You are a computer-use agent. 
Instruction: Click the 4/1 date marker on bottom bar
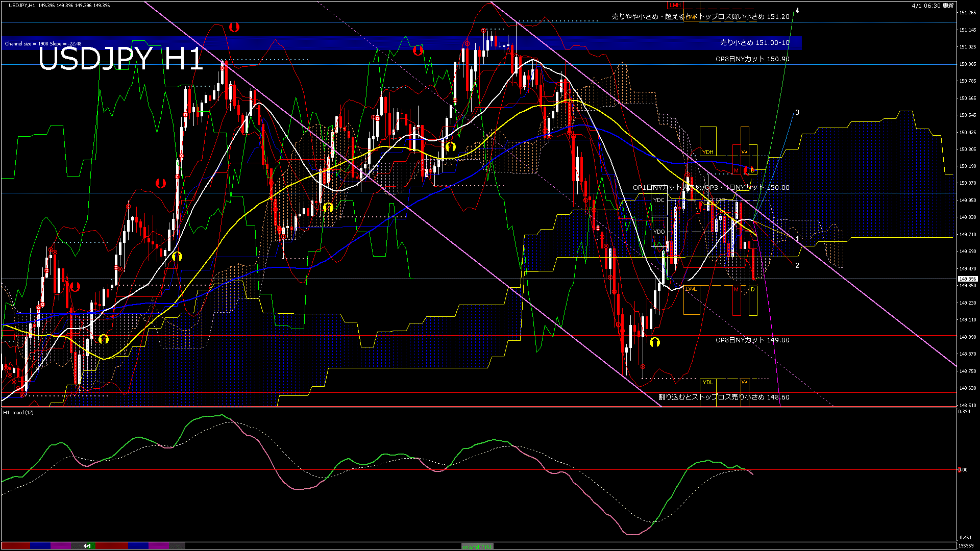click(87, 546)
